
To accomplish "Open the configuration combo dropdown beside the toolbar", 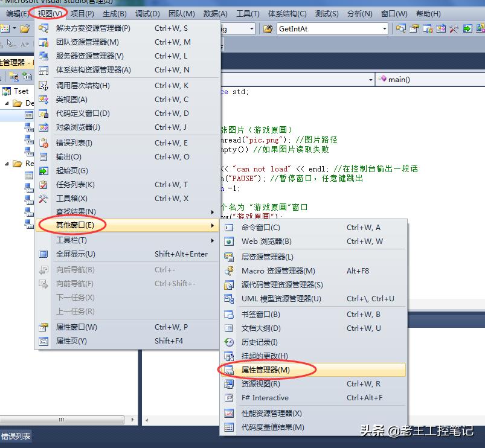I will [x=251, y=28].
